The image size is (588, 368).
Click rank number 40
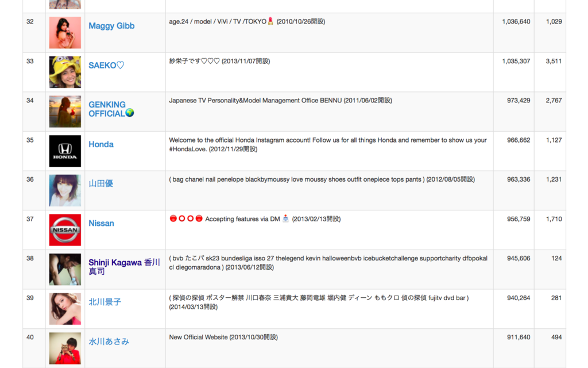(x=30, y=337)
